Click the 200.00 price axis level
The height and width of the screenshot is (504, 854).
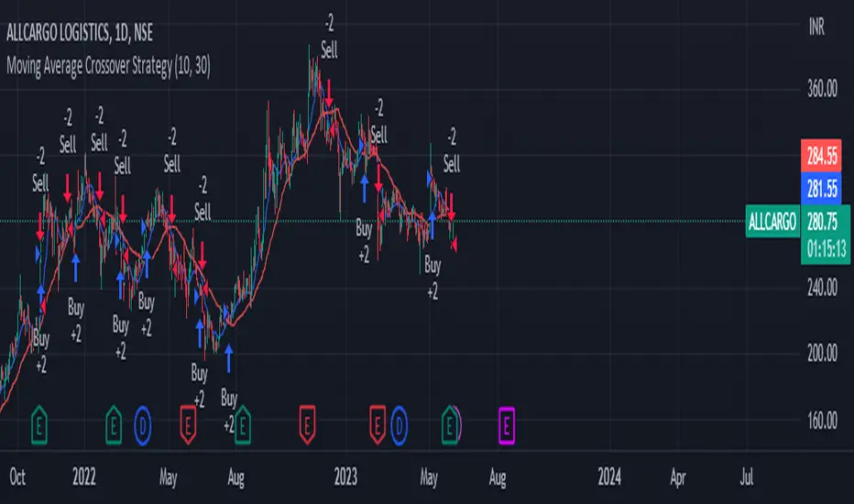click(822, 354)
